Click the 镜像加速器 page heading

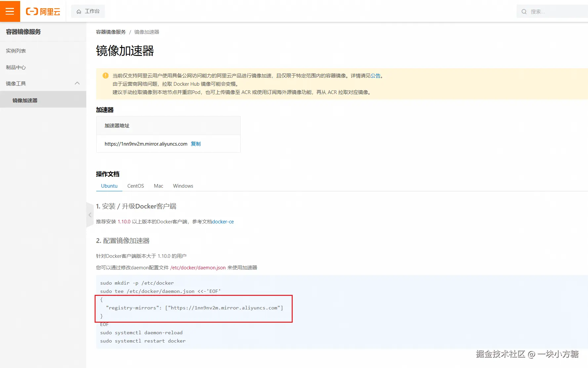(125, 51)
